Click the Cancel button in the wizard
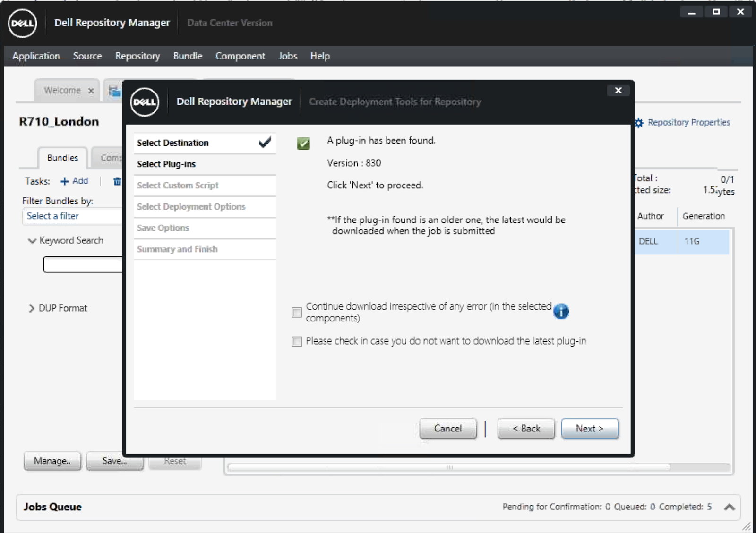 (x=447, y=429)
